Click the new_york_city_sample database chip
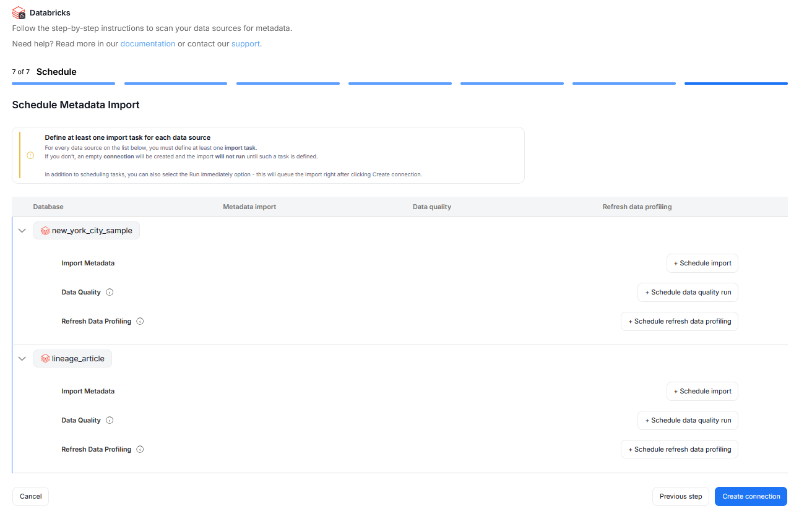Screen dimensions: 812x524 (x=87, y=231)
